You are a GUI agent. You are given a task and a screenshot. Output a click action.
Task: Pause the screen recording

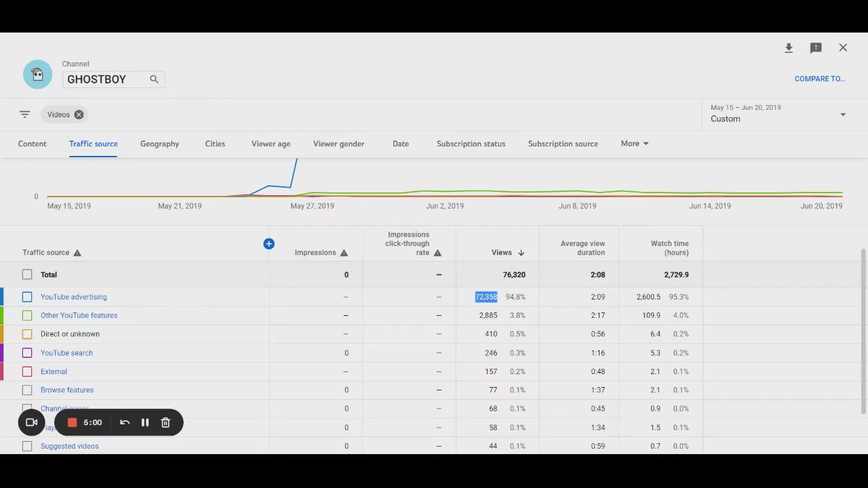point(144,422)
